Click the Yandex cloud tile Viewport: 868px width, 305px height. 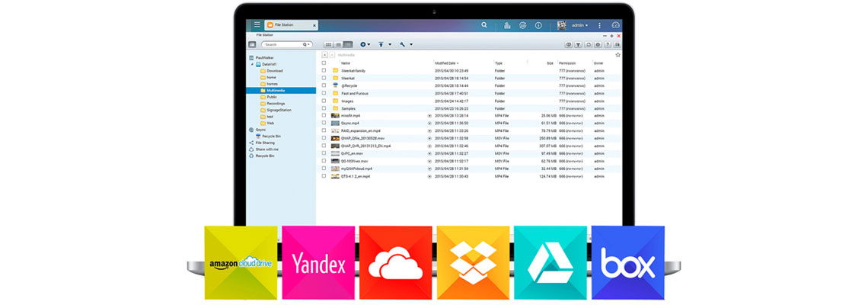tap(318, 263)
